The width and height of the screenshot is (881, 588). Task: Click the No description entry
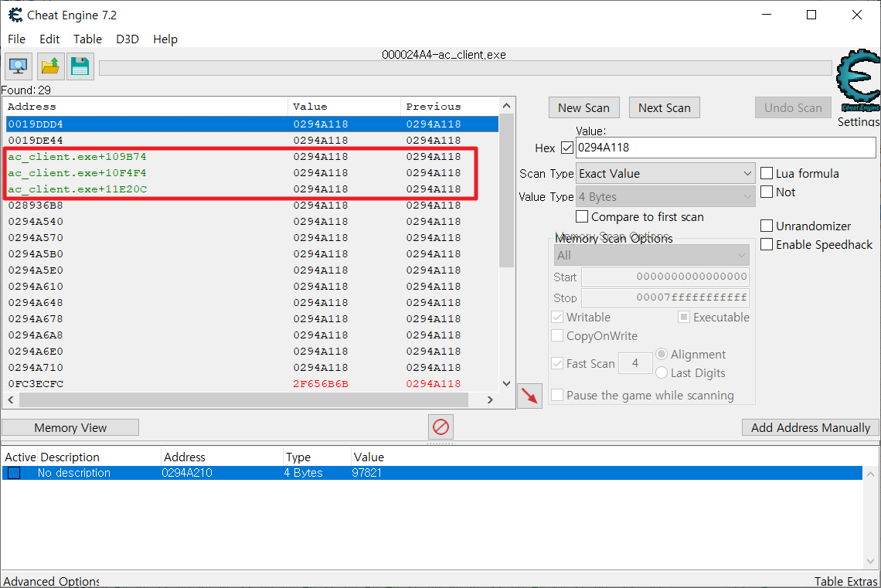74,473
